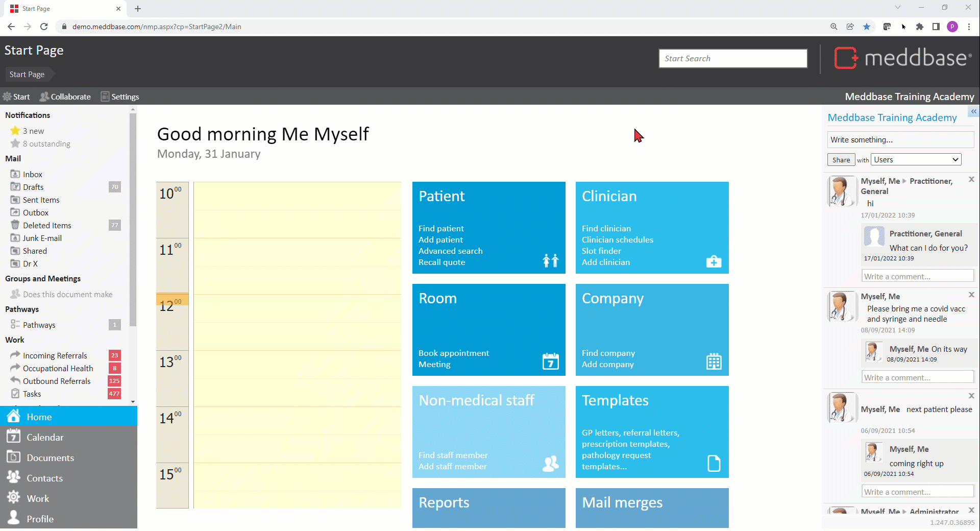This screenshot has height=531, width=980.
Task: Open a new browser tab
Action: click(x=138, y=9)
